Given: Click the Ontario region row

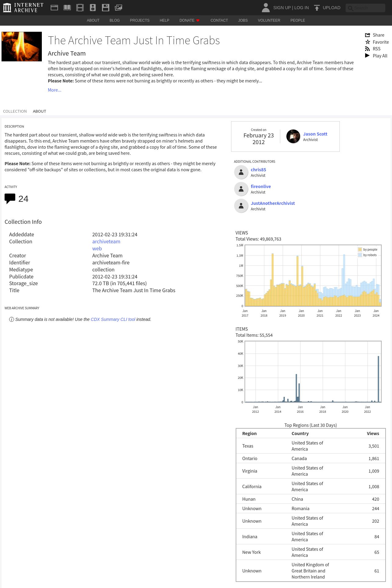Looking at the screenshot, I should pos(310,459).
